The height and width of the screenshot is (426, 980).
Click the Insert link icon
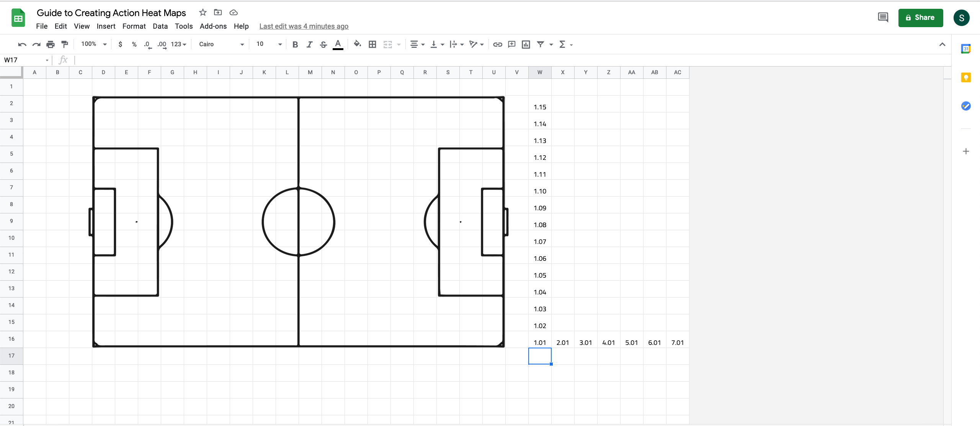click(497, 44)
